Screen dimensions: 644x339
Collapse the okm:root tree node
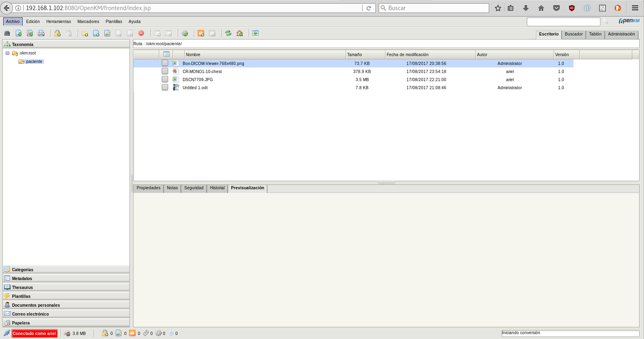point(7,53)
